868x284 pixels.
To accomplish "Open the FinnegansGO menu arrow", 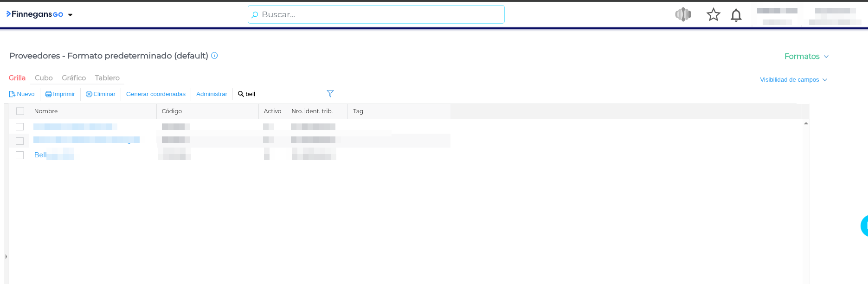I will [x=70, y=15].
